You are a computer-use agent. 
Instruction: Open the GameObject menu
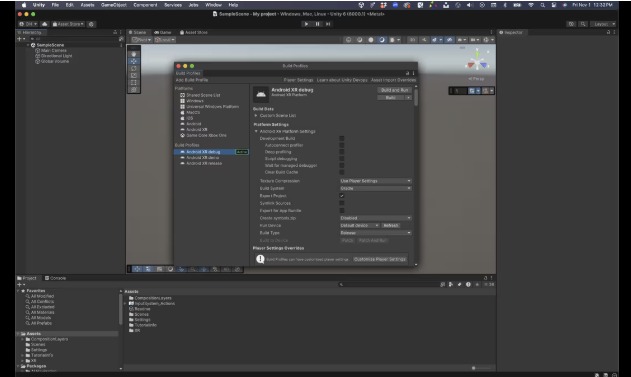pyautogui.click(x=113, y=5)
